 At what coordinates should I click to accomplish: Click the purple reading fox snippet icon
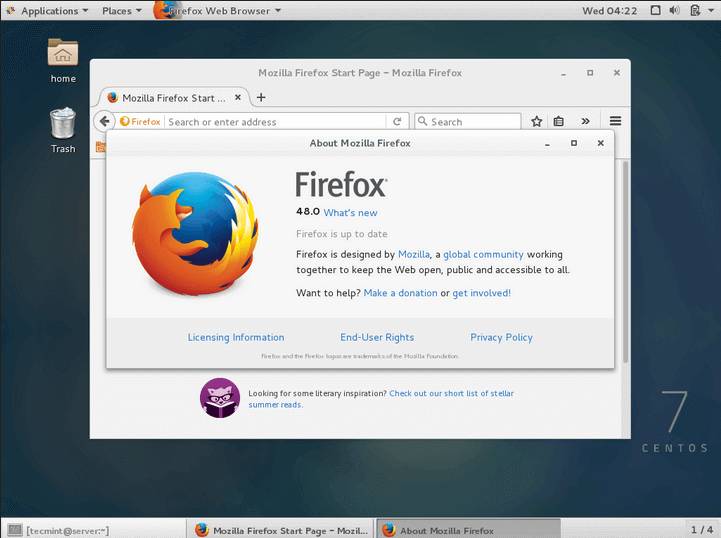(x=220, y=398)
